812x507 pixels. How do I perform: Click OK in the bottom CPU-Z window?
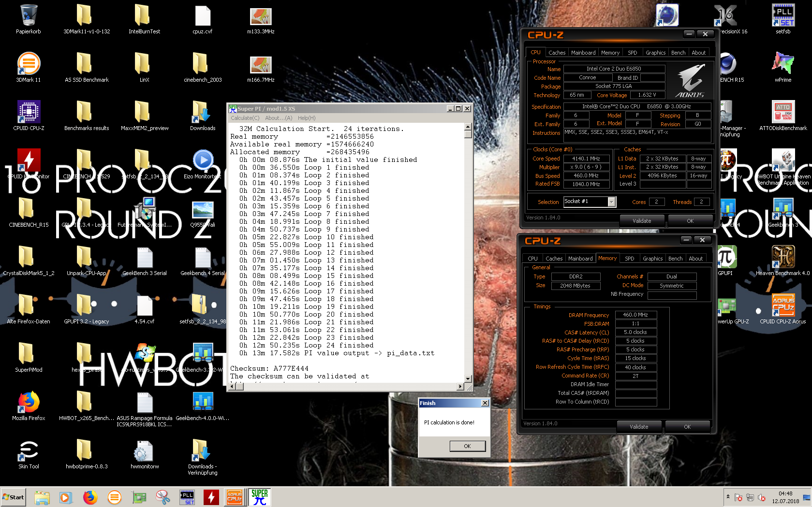[687, 427]
